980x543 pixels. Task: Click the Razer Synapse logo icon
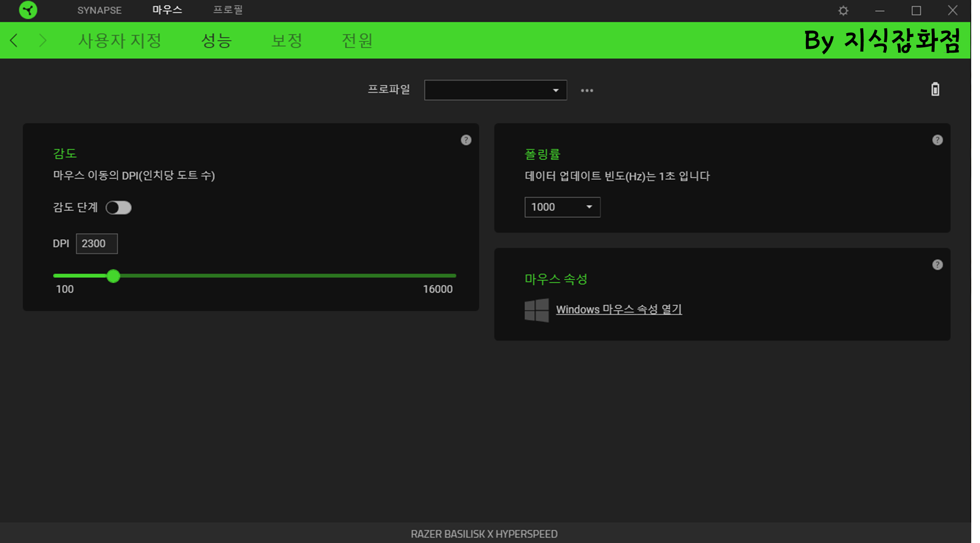coord(28,10)
